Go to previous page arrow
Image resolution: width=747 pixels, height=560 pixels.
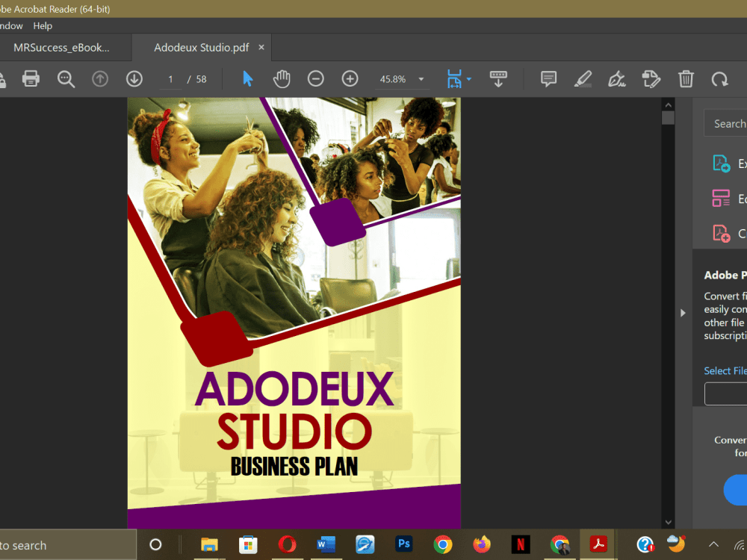pos(100,79)
